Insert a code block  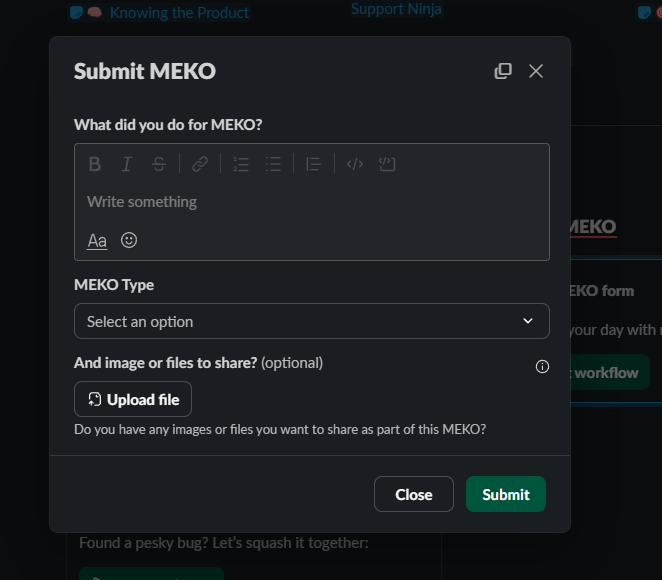pos(387,164)
